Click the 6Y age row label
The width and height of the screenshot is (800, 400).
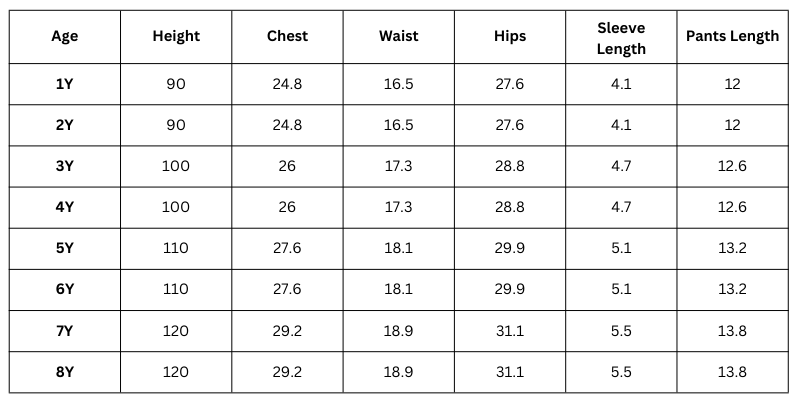(x=65, y=289)
